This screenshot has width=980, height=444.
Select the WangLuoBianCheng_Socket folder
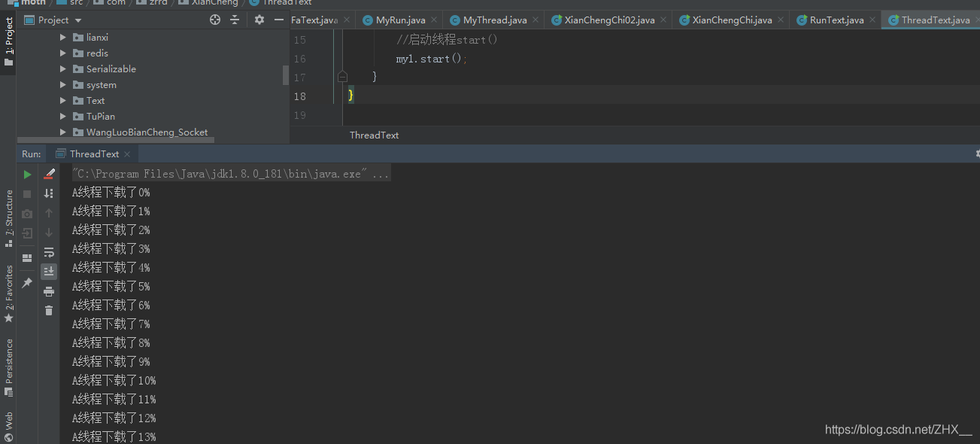[x=147, y=132]
